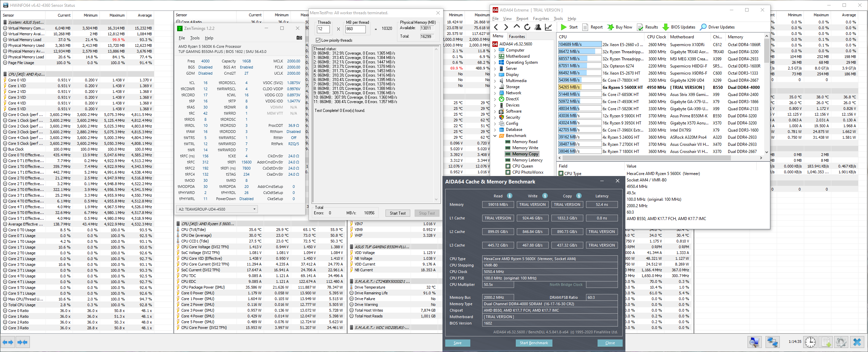Viewport: 868px width, 352px height.
Task: Expand the Database node in AIDA64 tree
Action: point(495,130)
